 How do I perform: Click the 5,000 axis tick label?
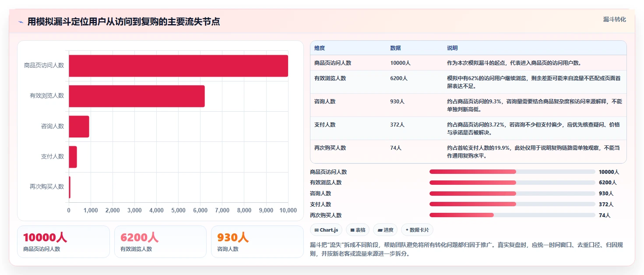[179, 210]
